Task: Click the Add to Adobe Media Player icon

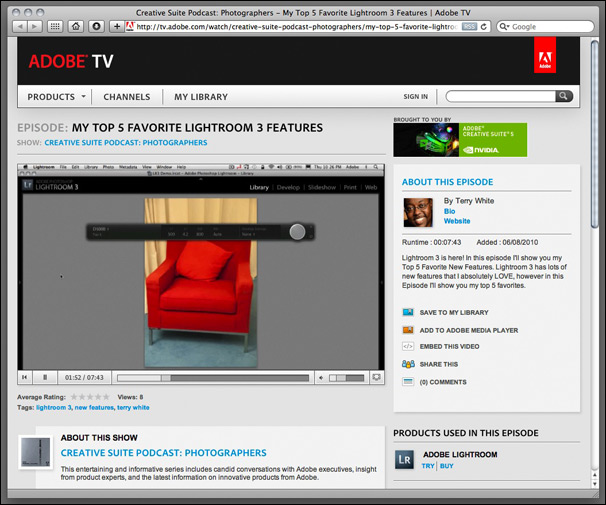Action: 407,330
